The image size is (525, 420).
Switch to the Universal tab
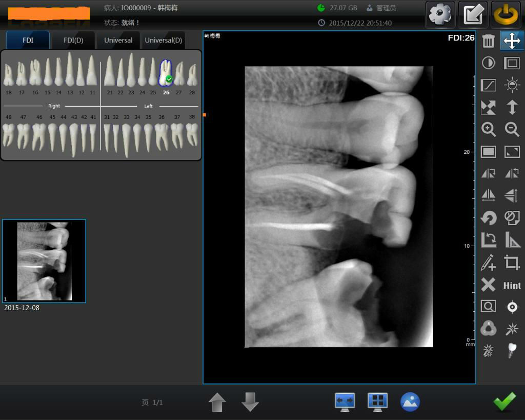(x=118, y=40)
